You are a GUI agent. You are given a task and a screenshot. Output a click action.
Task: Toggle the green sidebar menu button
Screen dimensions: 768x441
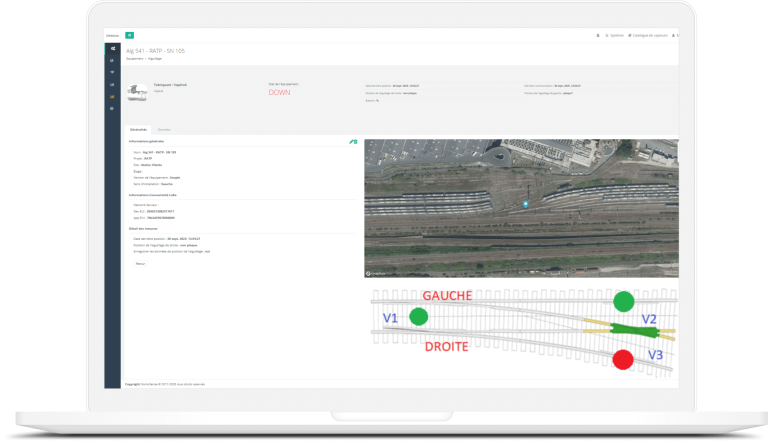pos(130,36)
